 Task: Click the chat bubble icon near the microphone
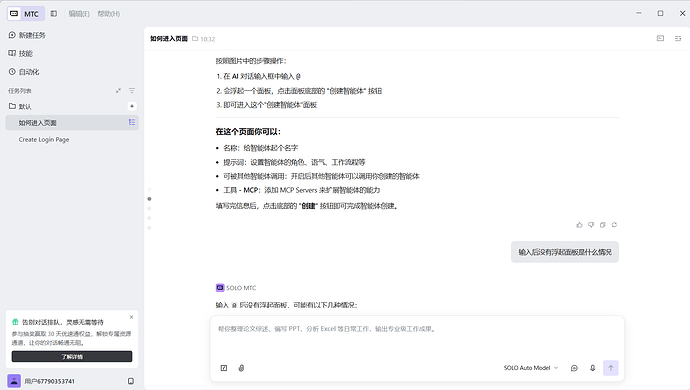(x=574, y=368)
